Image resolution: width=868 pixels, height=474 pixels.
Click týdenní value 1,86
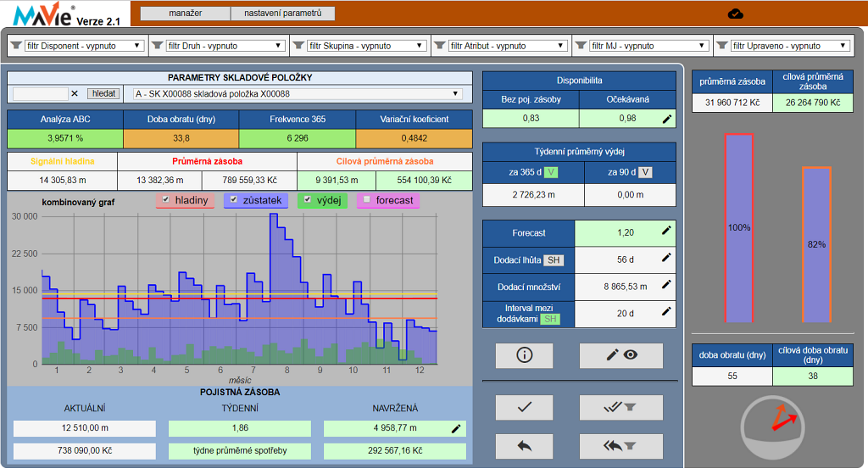[x=240, y=428]
